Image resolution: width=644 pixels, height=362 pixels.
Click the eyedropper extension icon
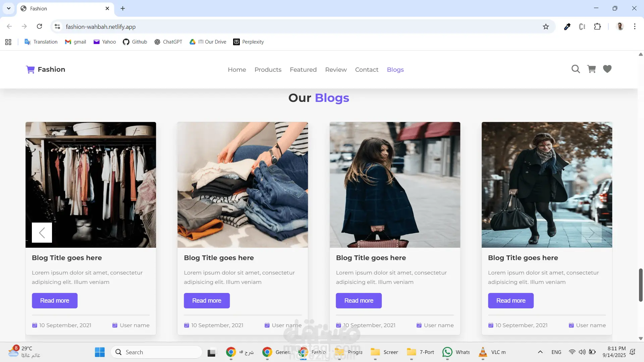coord(567,27)
